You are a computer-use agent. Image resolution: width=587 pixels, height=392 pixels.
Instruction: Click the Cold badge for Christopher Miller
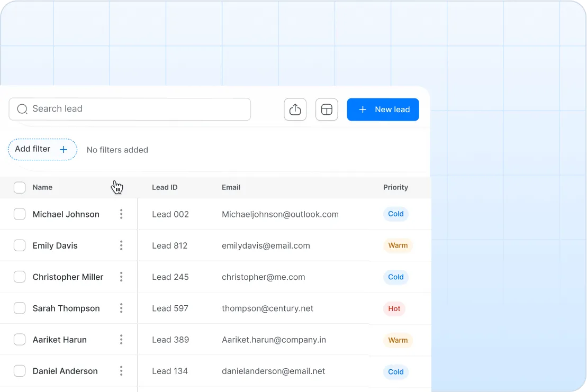396,277
